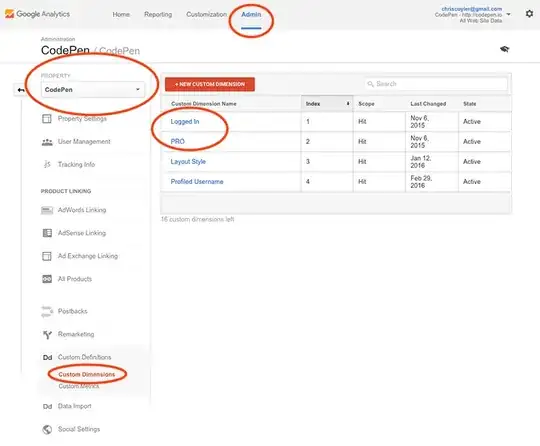The width and height of the screenshot is (540, 446).
Task: Click "16 custom dimensions left" text
Action: [198, 219]
